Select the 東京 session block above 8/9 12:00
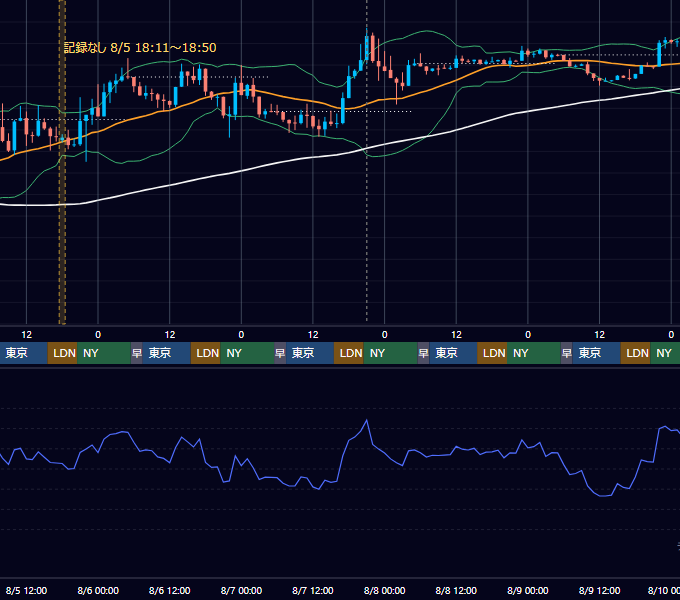The height and width of the screenshot is (600, 680). (597, 353)
